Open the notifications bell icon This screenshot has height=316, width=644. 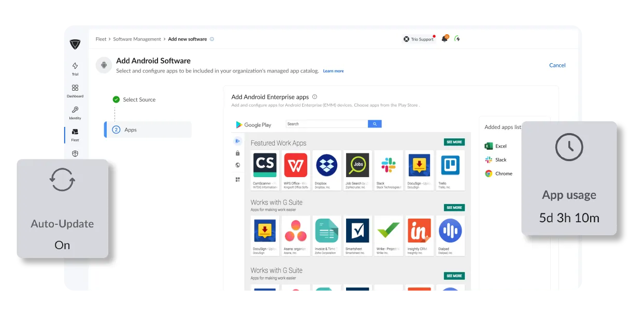(445, 39)
